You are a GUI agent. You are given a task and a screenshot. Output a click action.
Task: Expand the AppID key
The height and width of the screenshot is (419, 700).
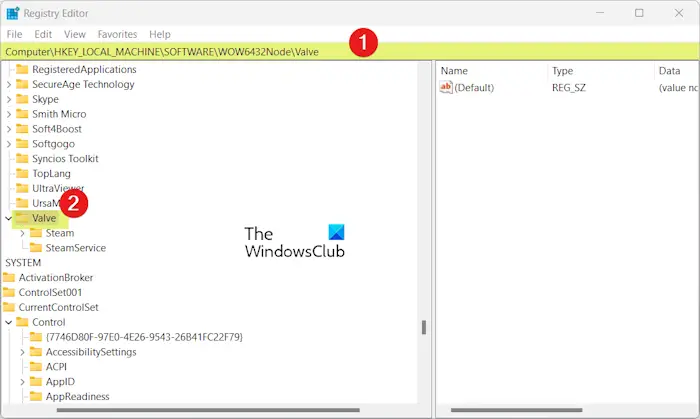pyautogui.click(x=22, y=382)
